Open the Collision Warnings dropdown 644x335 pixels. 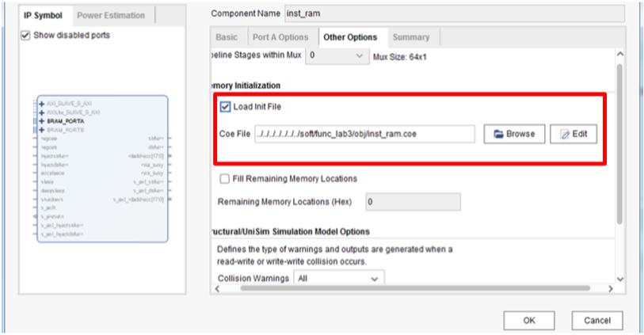coord(338,279)
